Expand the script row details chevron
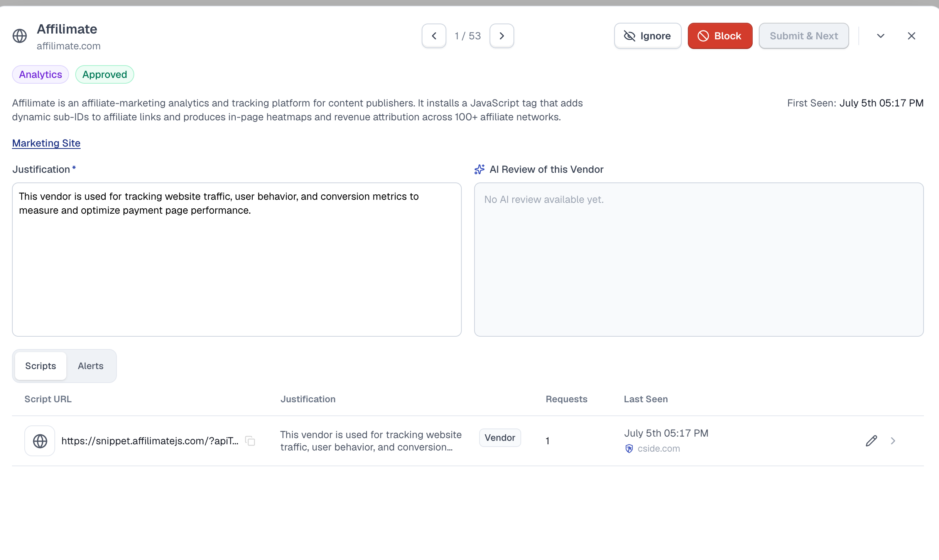This screenshot has width=939, height=560. click(893, 441)
